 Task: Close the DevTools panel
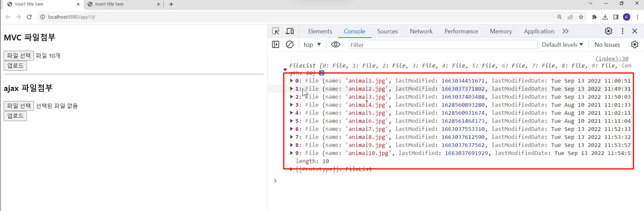[x=635, y=31]
